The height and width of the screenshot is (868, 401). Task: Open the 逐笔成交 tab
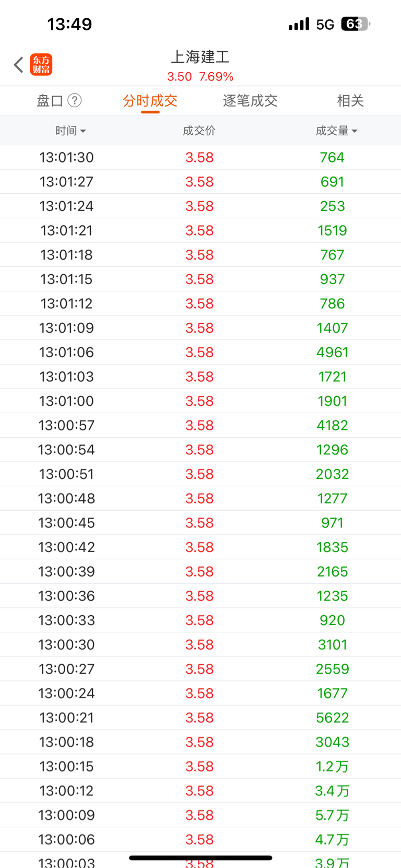(x=250, y=101)
